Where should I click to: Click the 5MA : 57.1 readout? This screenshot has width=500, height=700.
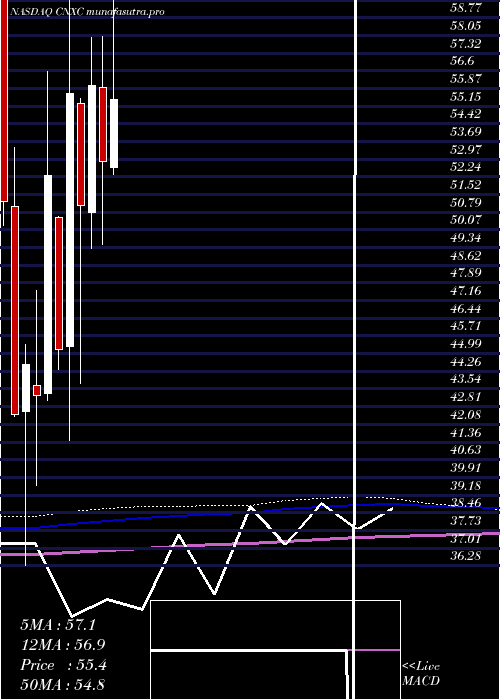58,625
